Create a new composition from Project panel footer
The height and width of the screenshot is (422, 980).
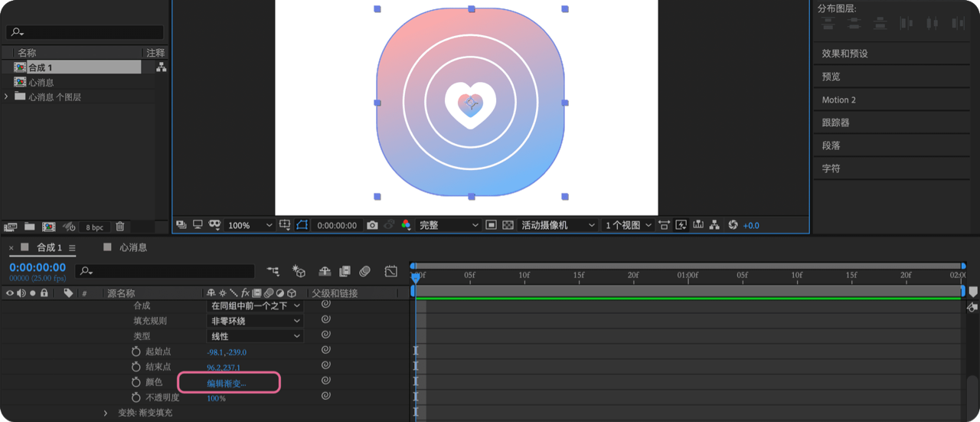tap(48, 227)
